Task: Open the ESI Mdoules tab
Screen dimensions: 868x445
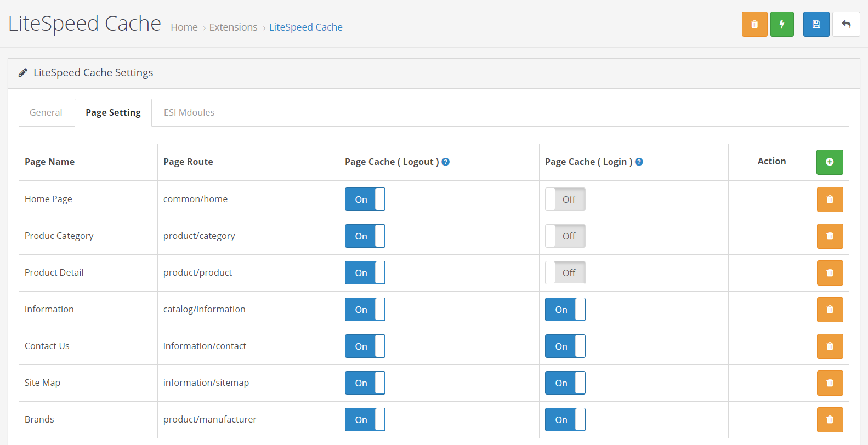Action: coord(189,112)
